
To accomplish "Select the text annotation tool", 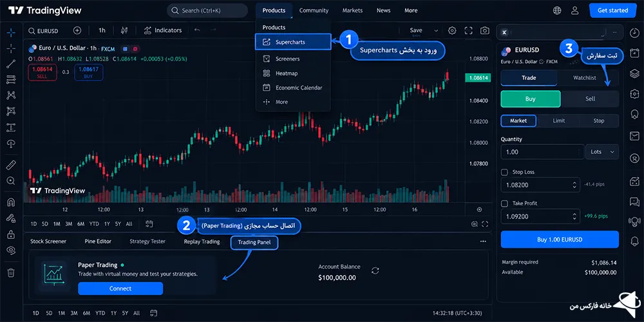I will [x=11, y=128].
